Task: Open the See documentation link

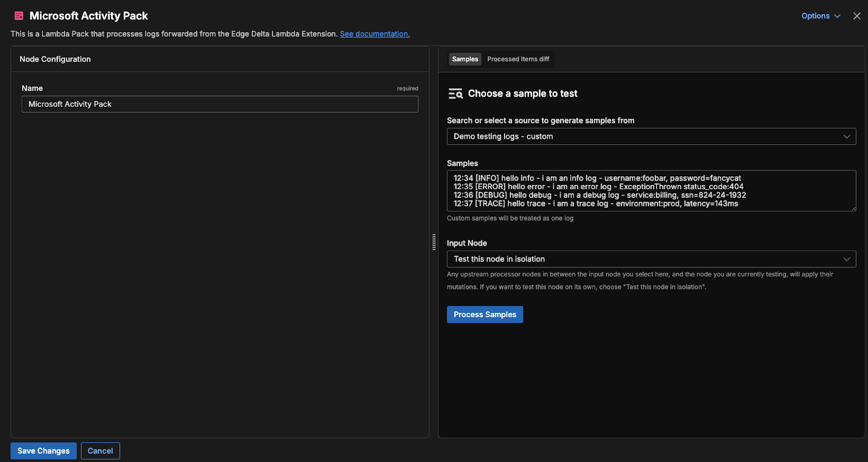Action: point(374,34)
